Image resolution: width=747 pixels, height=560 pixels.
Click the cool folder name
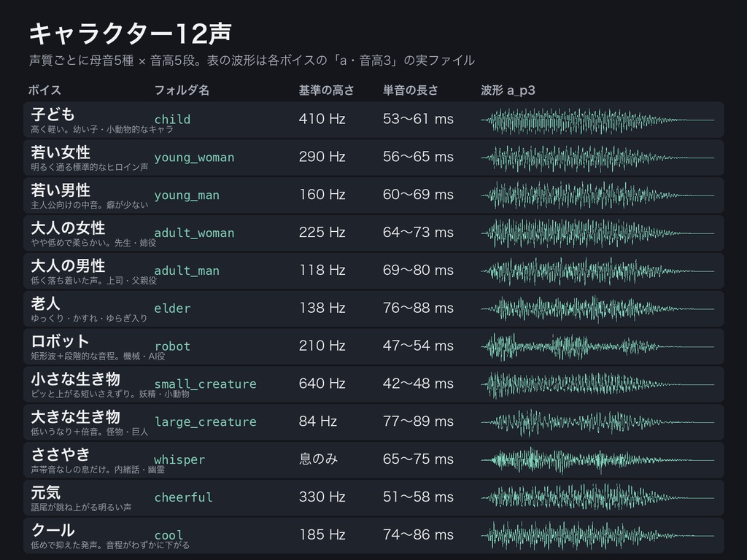coord(169,535)
